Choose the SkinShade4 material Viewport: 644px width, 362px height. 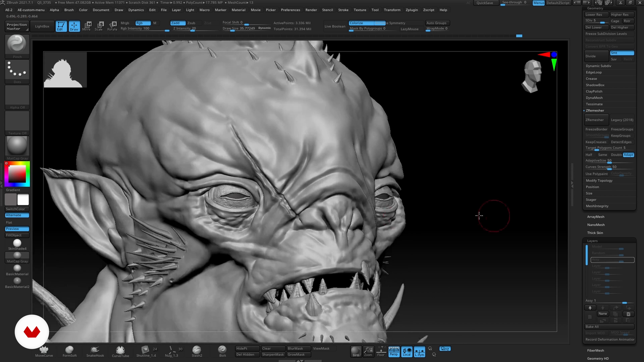click(17, 245)
